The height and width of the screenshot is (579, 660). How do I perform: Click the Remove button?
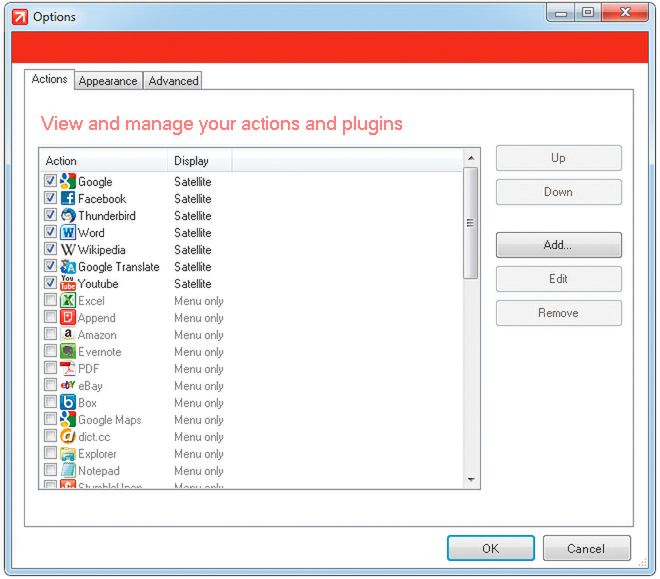click(559, 313)
